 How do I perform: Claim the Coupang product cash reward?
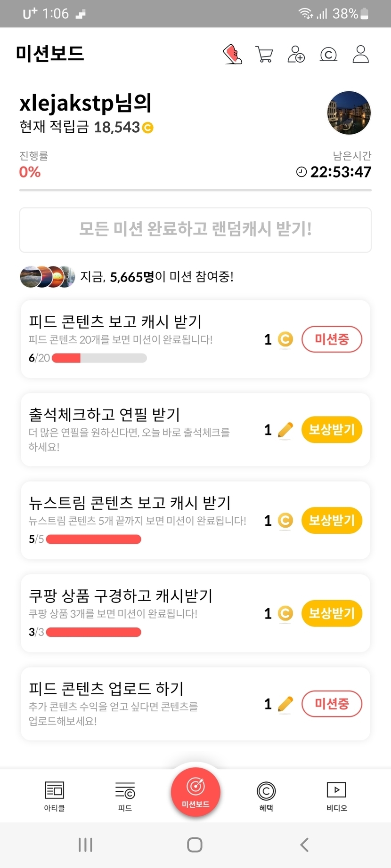(x=332, y=613)
